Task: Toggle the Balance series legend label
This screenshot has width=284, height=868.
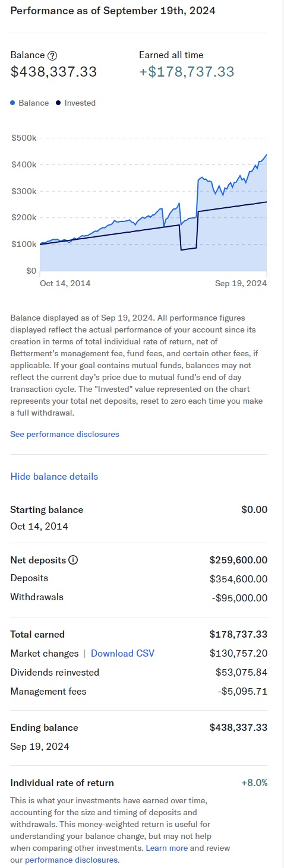Action: [34, 103]
